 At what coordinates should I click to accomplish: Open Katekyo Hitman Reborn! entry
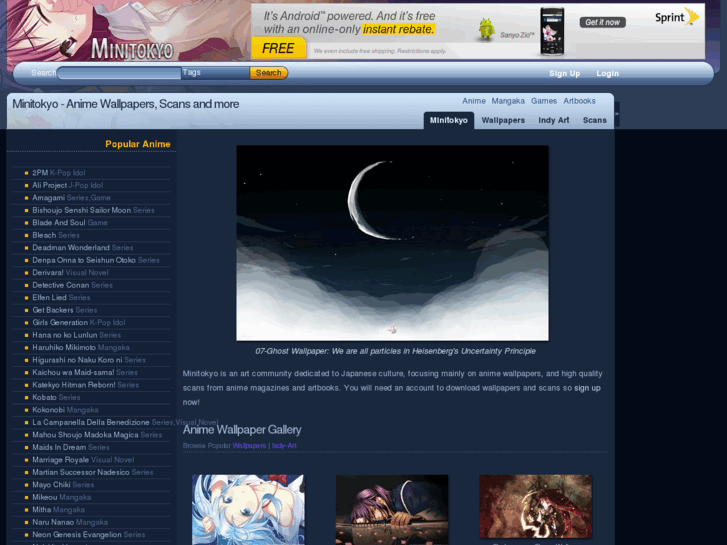point(74,385)
